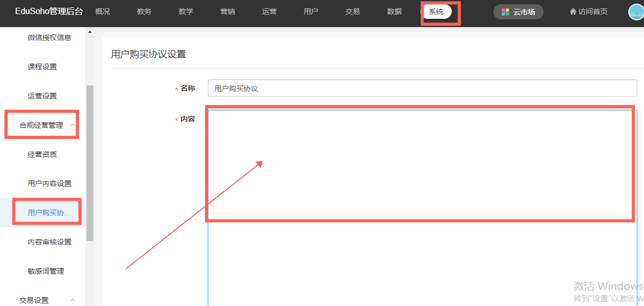The height and width of the screenshot is (306, 644).
Task: Click the sidebar scroll up arrow
Action: (x=90, y=32)
